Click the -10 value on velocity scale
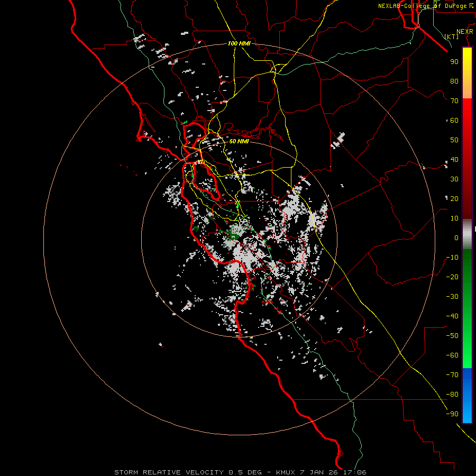Image resolution: width=476 pixels, height=476 pixels. tap(452, 258)
